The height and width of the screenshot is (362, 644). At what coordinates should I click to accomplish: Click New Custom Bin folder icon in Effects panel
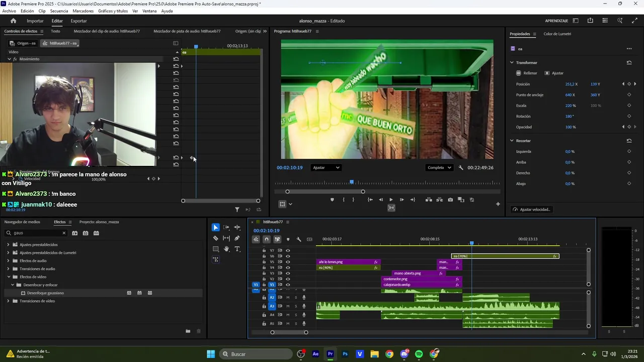(188, 331)
